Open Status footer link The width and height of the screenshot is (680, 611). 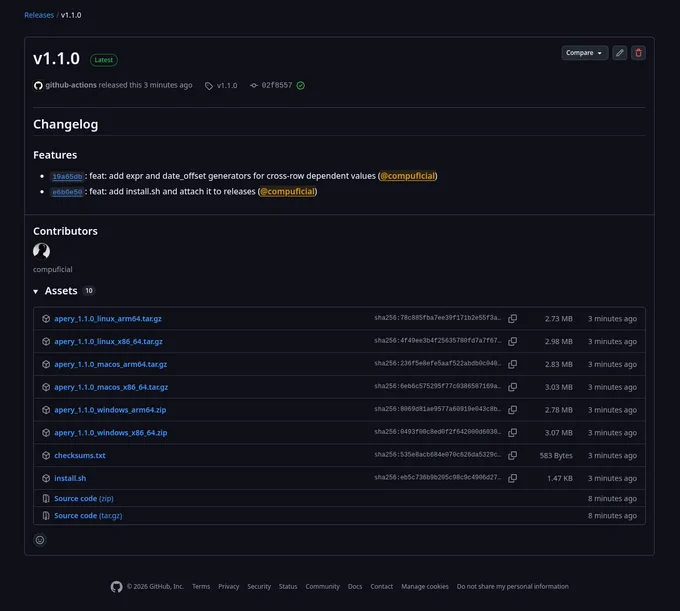288,587
